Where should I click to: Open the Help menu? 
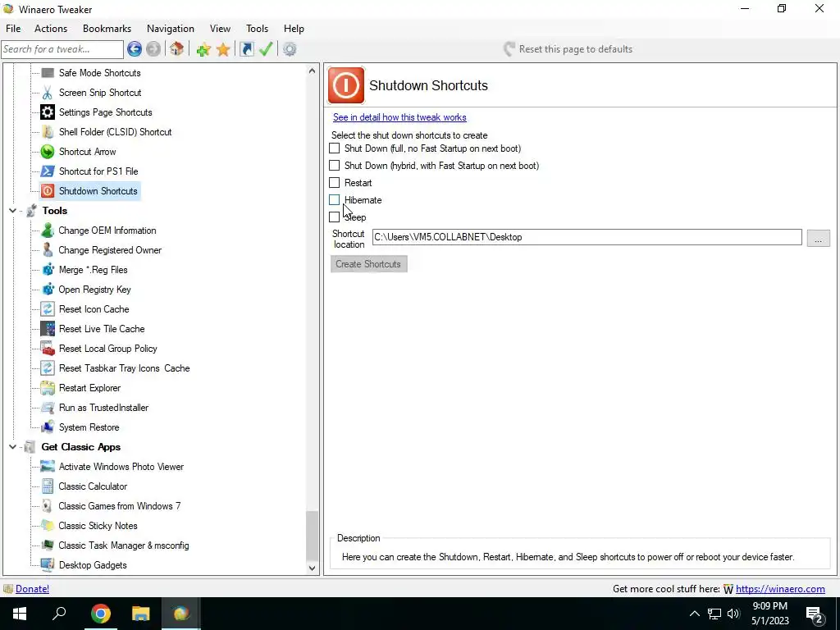[x=294, y=29]
